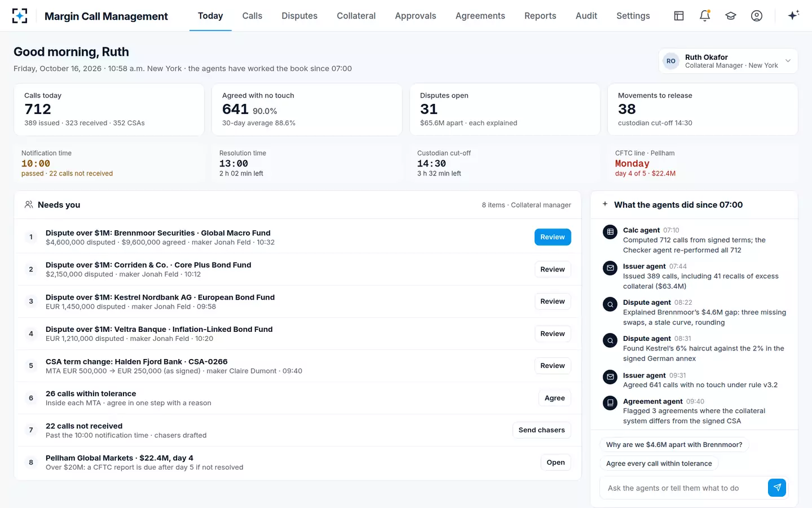Click the Agreement agent 09:40 icon
The height and width of the screenshot is (508, 812).
[610, 403]
